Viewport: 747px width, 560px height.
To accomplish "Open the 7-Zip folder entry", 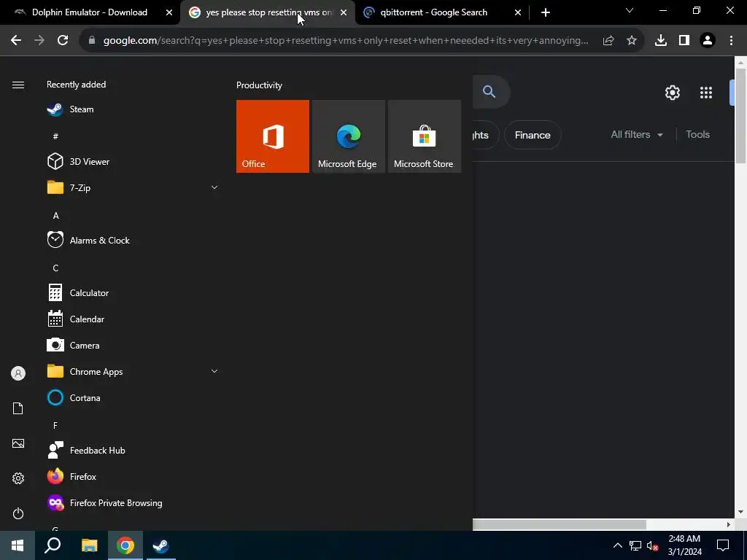I will point(132,187).
